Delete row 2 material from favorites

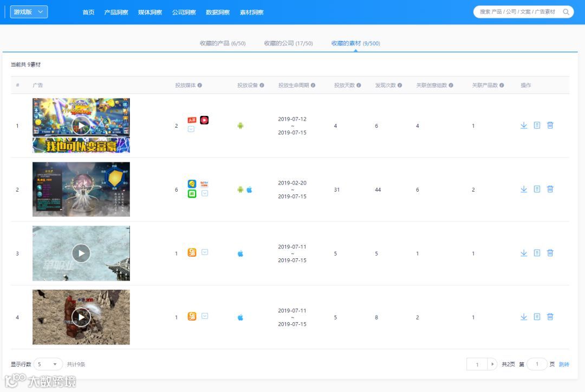[x=550, y=189]
